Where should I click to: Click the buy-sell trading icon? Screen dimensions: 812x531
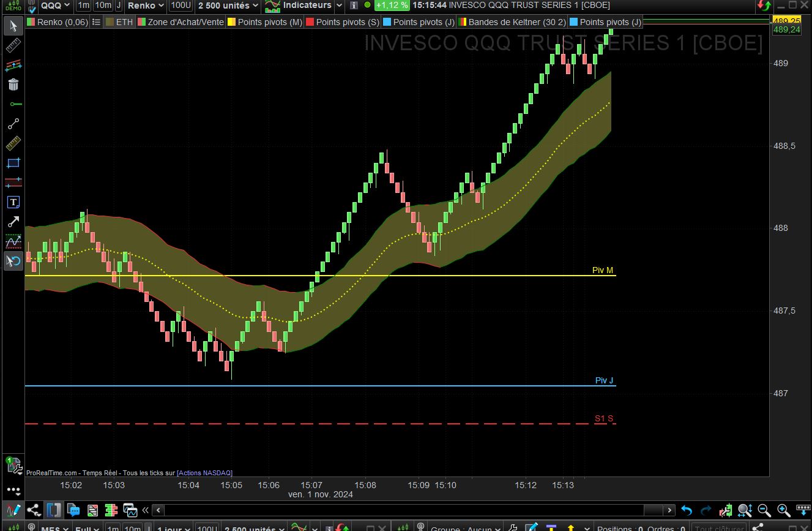coord(726,510)
